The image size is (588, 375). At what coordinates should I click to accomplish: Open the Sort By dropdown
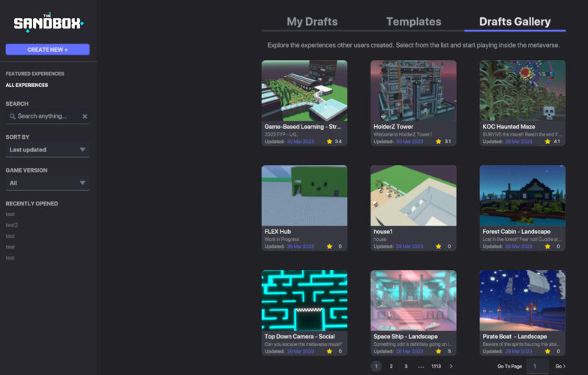coord(47,150)
